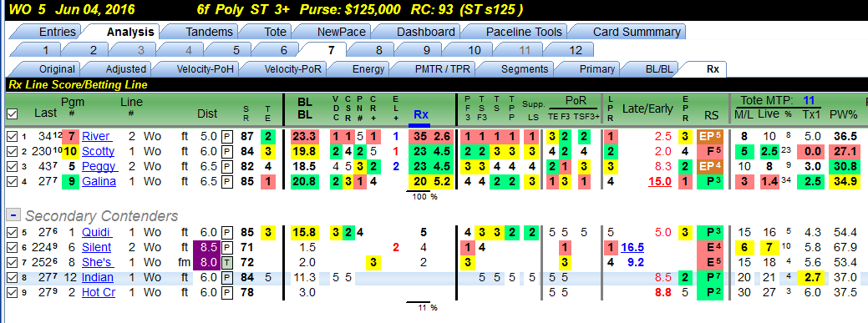Click Galina's Late/Early value 15.0
Image resolution: width=868 pixels, height=323 pixels.
point(659,181)
